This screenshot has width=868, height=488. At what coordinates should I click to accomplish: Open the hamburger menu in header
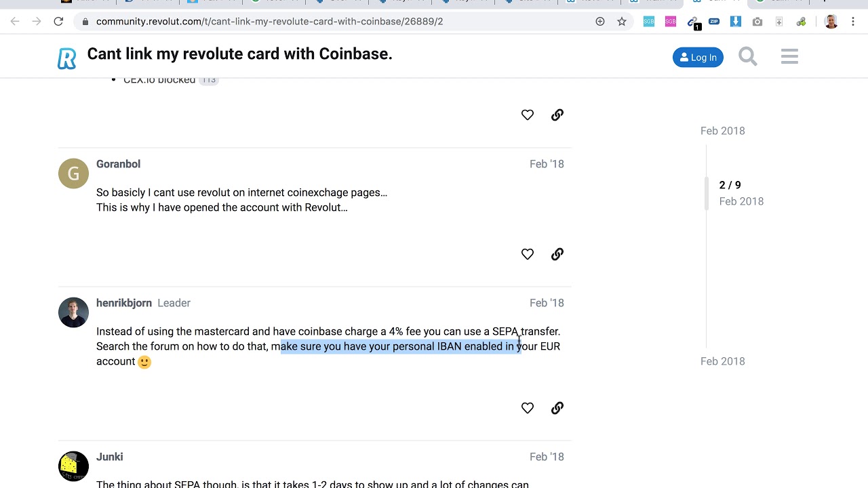point(789,56)
